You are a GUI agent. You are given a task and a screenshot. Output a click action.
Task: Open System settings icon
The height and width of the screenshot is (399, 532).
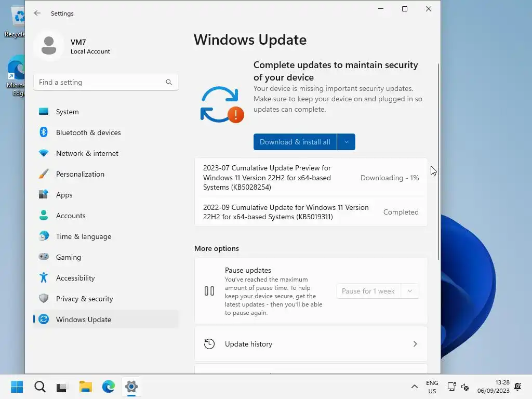44,112
